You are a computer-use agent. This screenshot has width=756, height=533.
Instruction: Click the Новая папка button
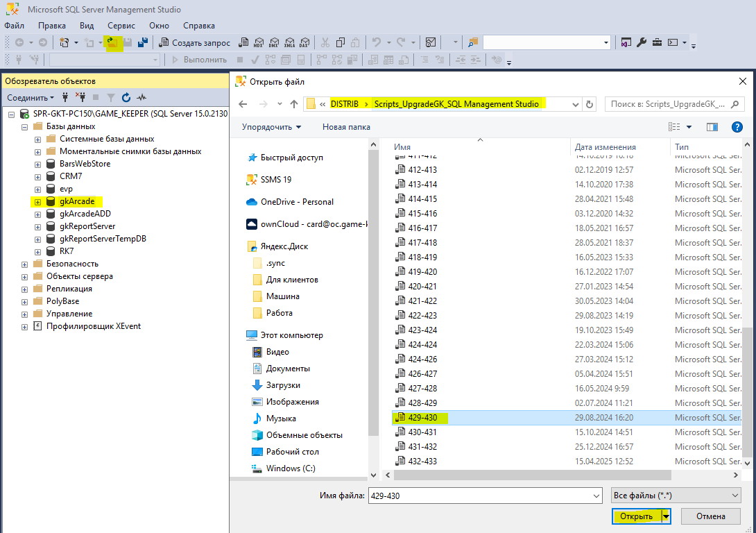346,127
